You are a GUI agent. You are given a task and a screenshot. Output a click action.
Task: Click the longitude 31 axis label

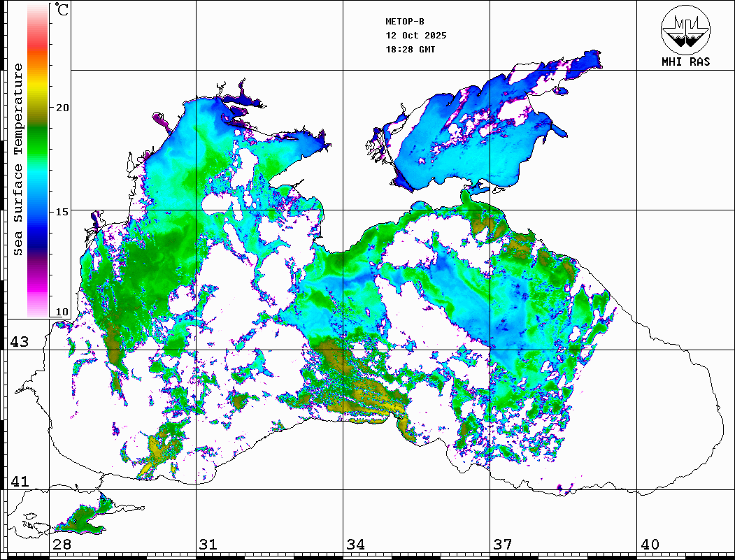point(208,545)
